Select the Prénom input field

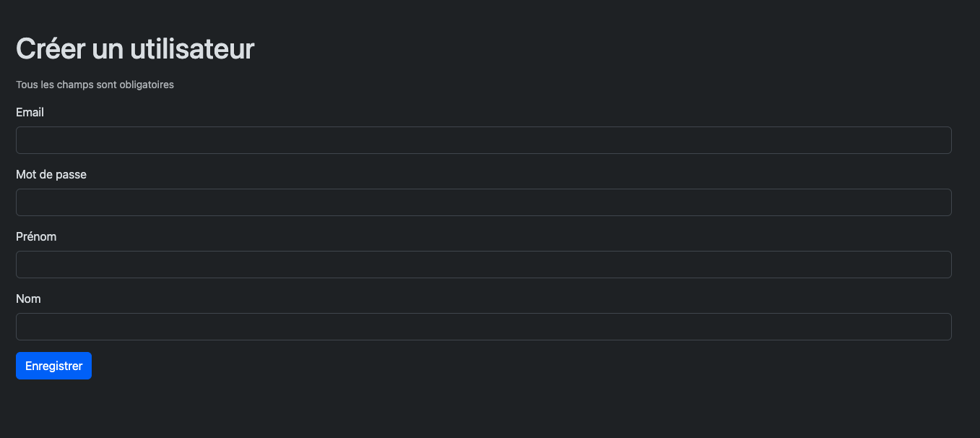[483, 265]
